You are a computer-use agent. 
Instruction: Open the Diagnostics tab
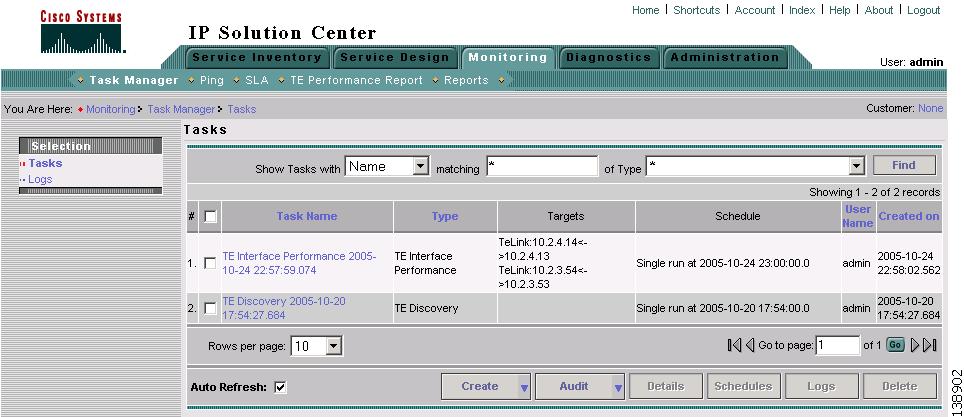[608, 58]
